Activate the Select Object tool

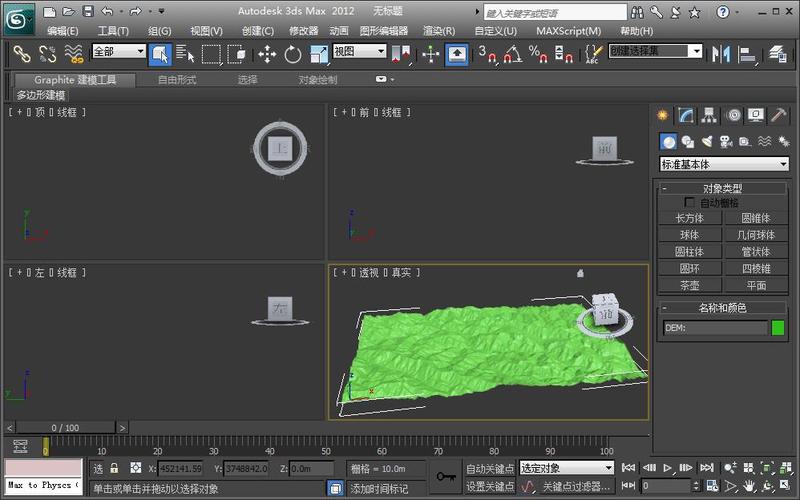click(160, 54)
